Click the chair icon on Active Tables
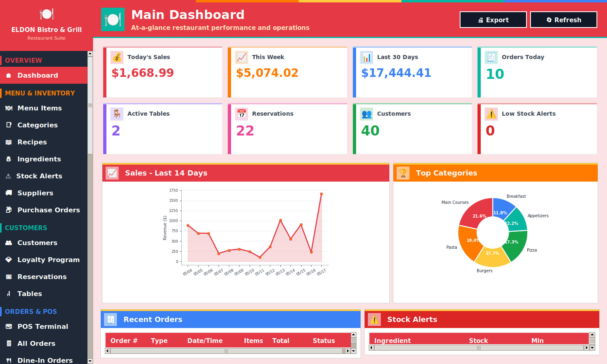This screenshot has height=364, width=607. click(x=117, y=114)
